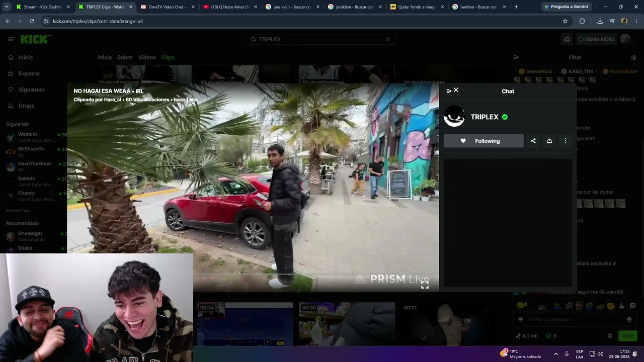644x362 pixels.
Task: Open the 00:24 clip thumbnail
Action: click(245, 324)
